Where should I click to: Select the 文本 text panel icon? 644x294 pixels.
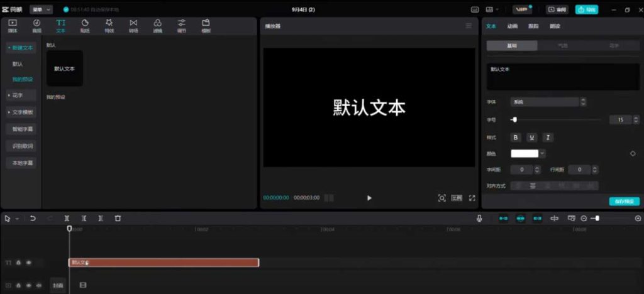61,26
